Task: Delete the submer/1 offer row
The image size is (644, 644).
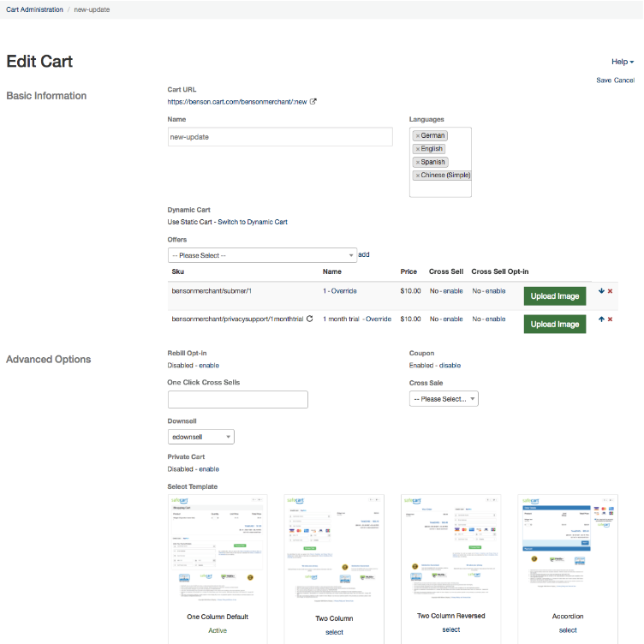Action: [611, 291]
